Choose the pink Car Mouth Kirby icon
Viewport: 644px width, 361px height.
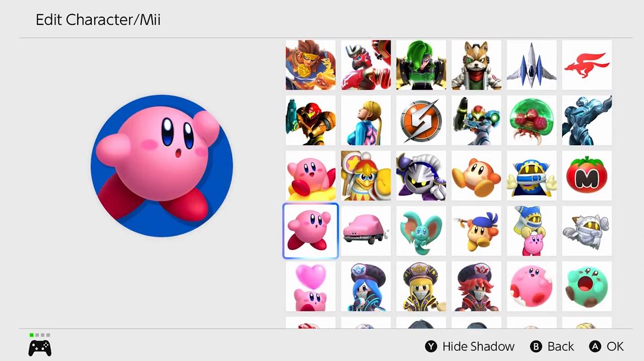pos(366,231)
